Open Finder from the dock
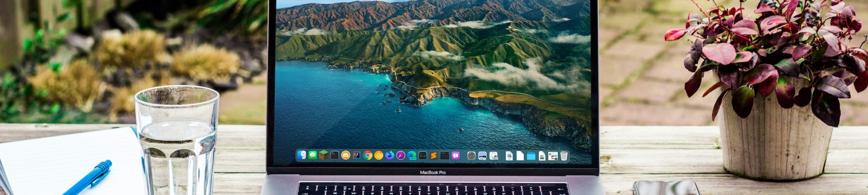The height and width of the screenshot is (195, 868). coord(302,155)
